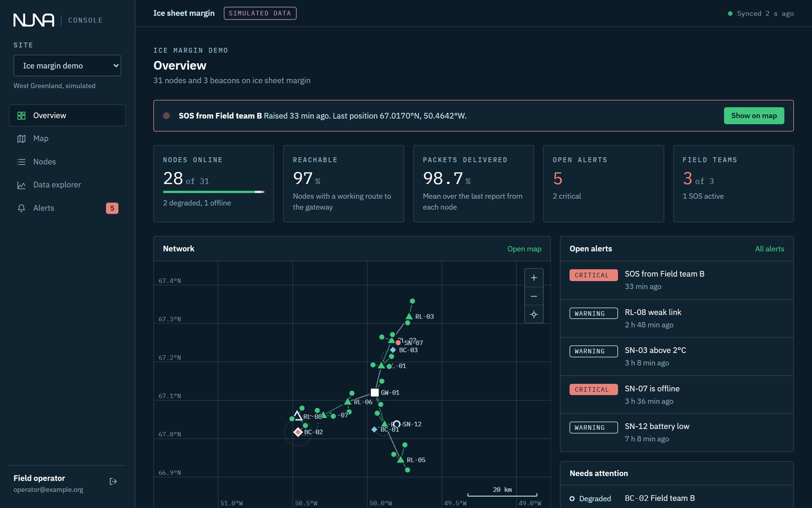Click the Synced 2 s ago status
The image size is (812, 508).
click(761, 14)
